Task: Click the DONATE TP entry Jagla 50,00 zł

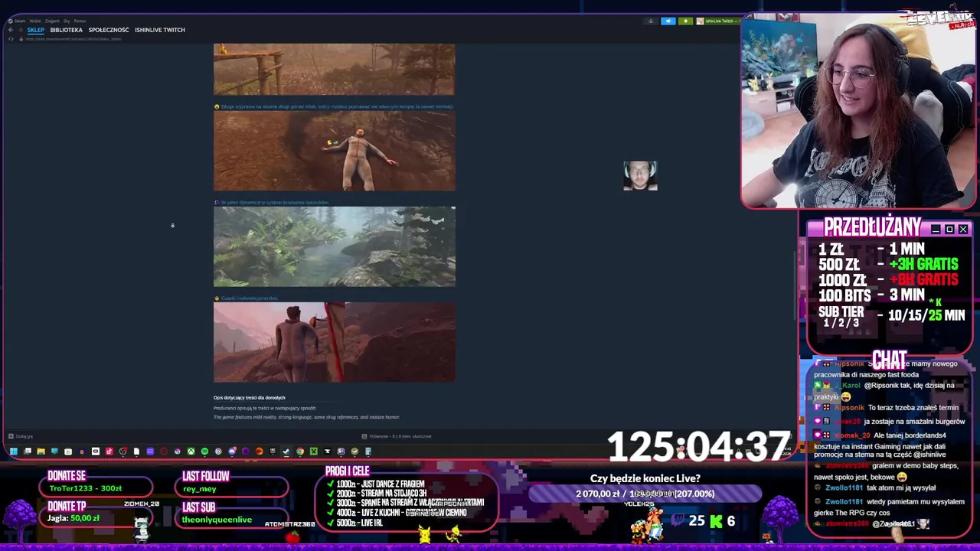Action: pos(73,518)
